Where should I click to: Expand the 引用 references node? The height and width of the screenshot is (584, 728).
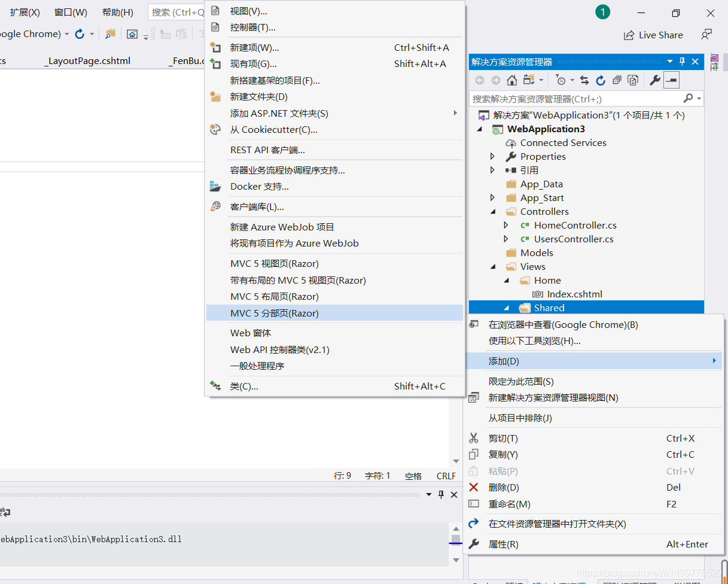[492, 171]
